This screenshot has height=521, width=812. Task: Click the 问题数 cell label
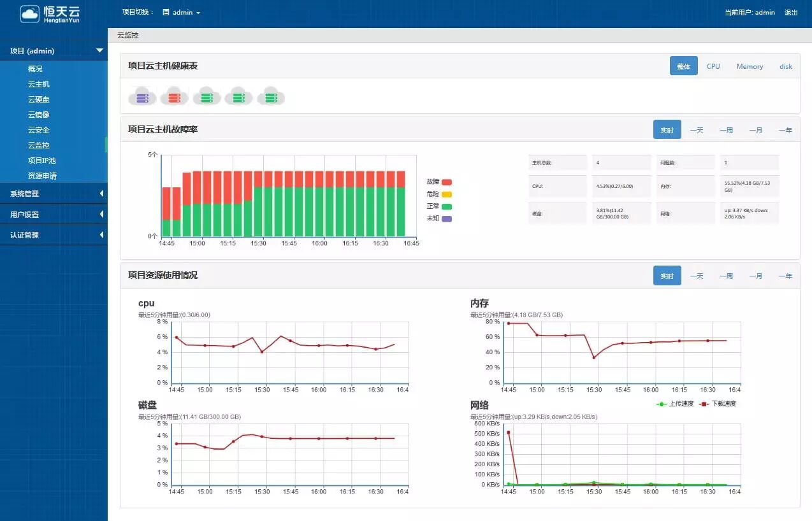tap(668, 163)
